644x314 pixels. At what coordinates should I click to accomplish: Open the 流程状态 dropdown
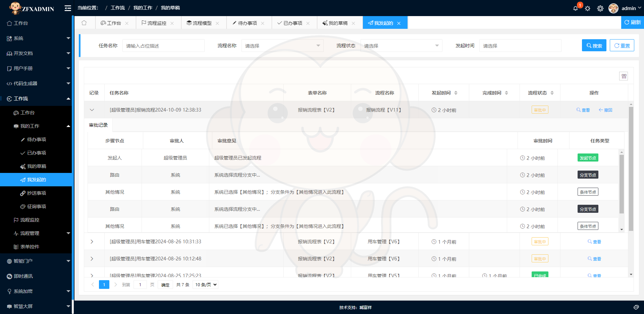click(x=401, y=46)
